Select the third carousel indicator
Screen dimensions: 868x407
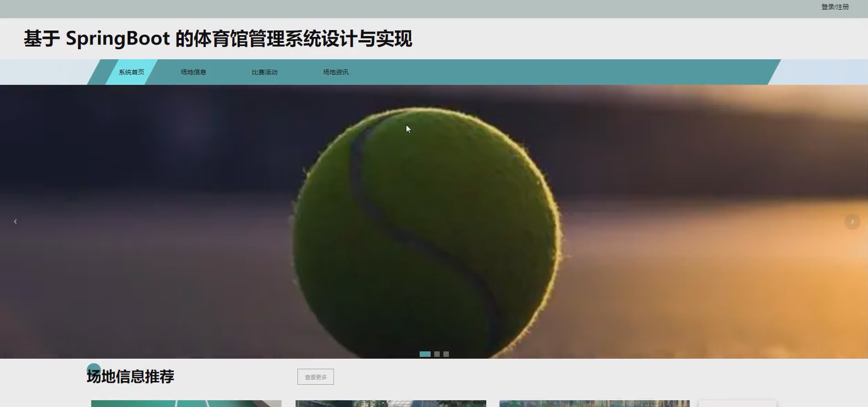[x=446, y=354]
